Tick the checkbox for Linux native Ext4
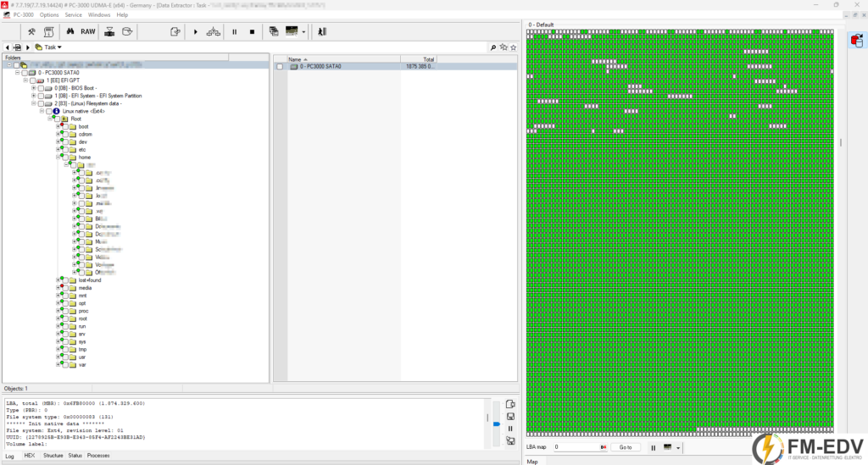This screenshot has height=465, width=868. (x=48, y=112)
